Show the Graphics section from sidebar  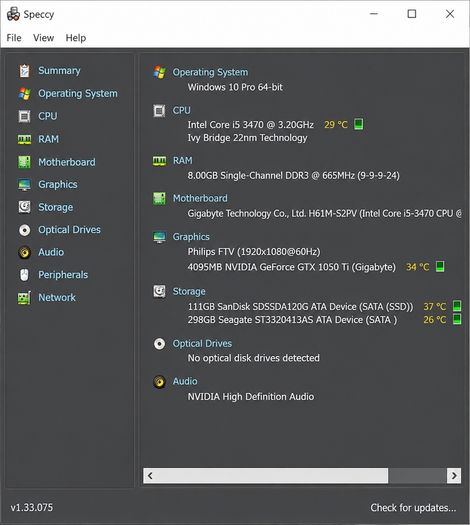(x=58, y=184)
